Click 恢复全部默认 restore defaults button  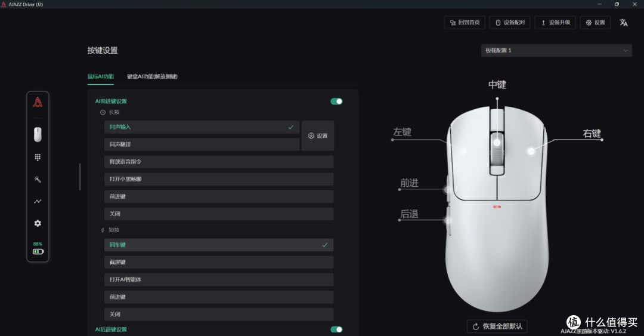point(497,326)
